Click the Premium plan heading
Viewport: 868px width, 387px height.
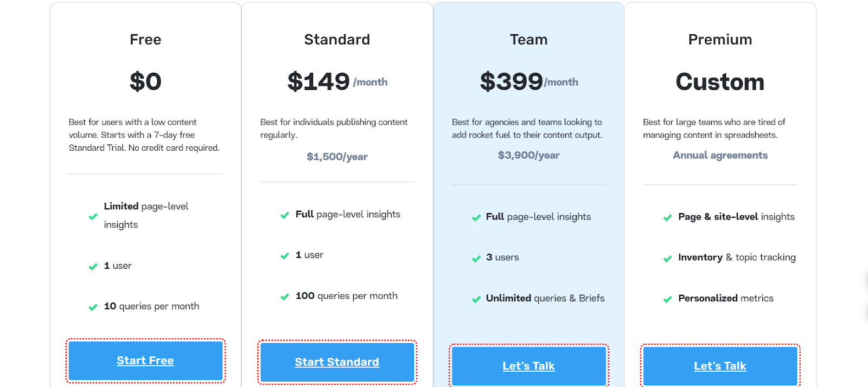(720, 40)
